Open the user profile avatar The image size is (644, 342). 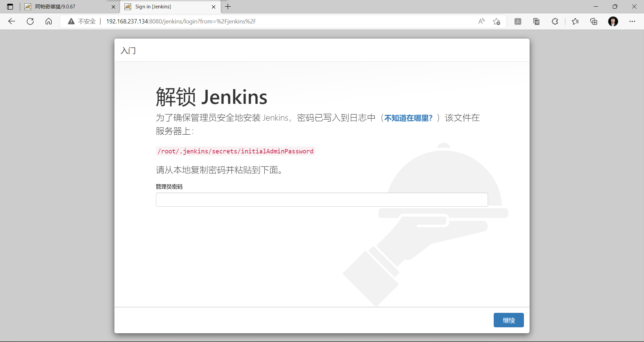point(613,21)
